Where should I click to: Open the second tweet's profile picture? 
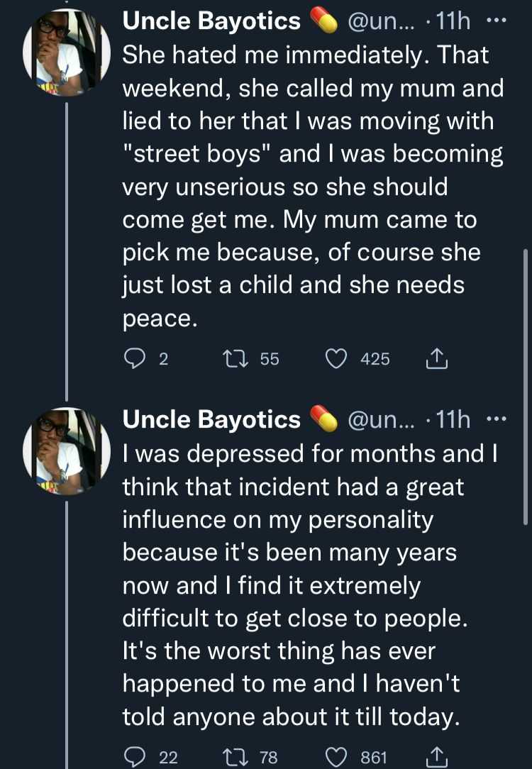pos(65,450)
